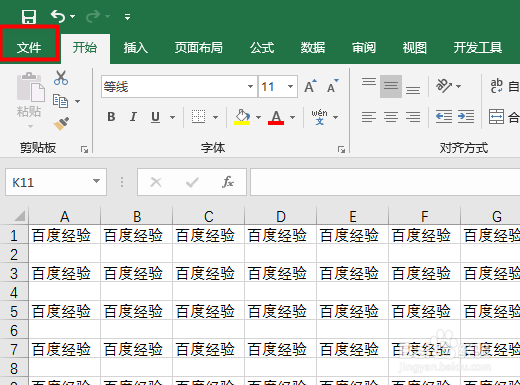
Task: Click the Center horizontally icon
Action: (x=391, y=117)
